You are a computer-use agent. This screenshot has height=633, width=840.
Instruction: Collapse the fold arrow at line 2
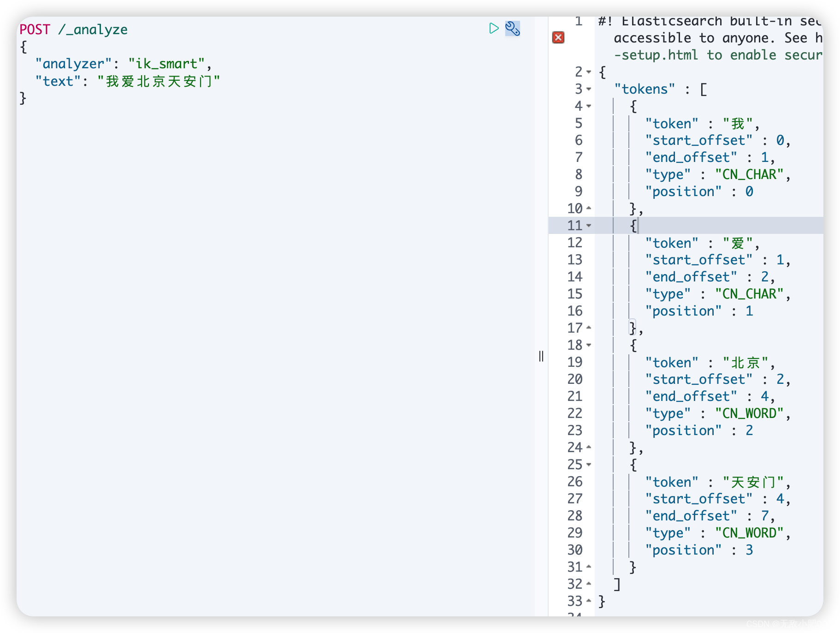[589, 72]
